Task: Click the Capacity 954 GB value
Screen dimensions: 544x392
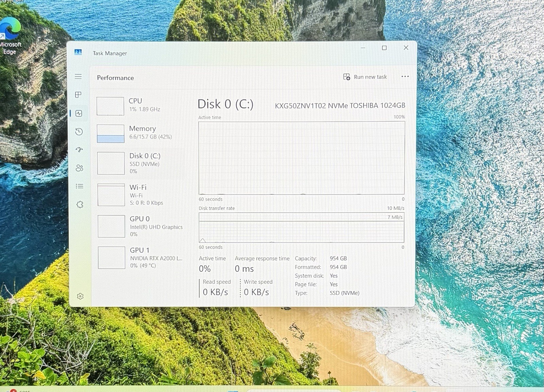Action: point(338,259)
